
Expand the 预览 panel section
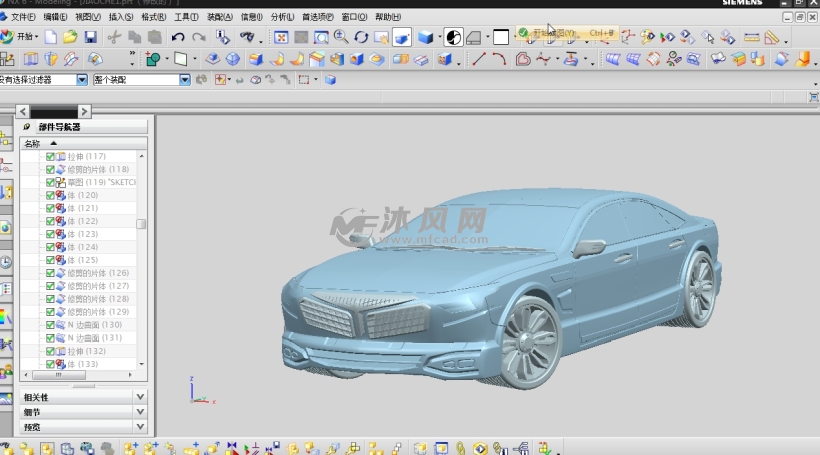(x=139, y=427)
